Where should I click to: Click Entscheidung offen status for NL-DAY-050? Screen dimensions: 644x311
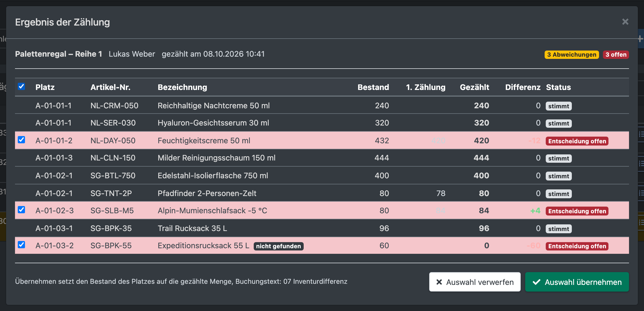(x=577, y=141)
